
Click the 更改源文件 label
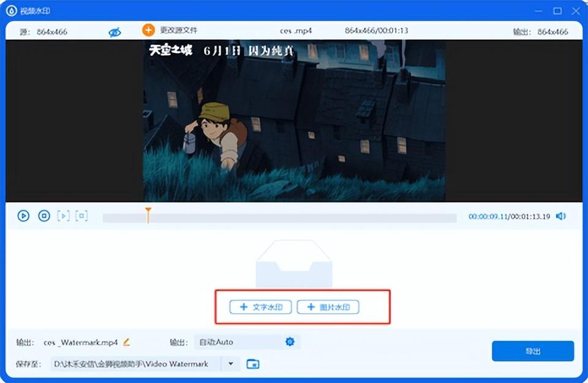(x=178, y=30)
